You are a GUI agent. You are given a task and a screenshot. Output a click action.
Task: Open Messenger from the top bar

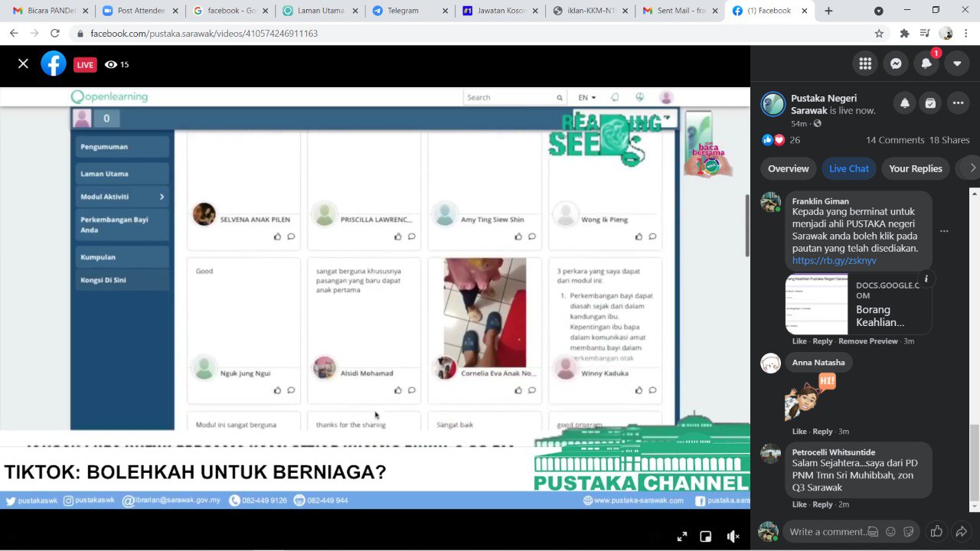click(896, 64)
